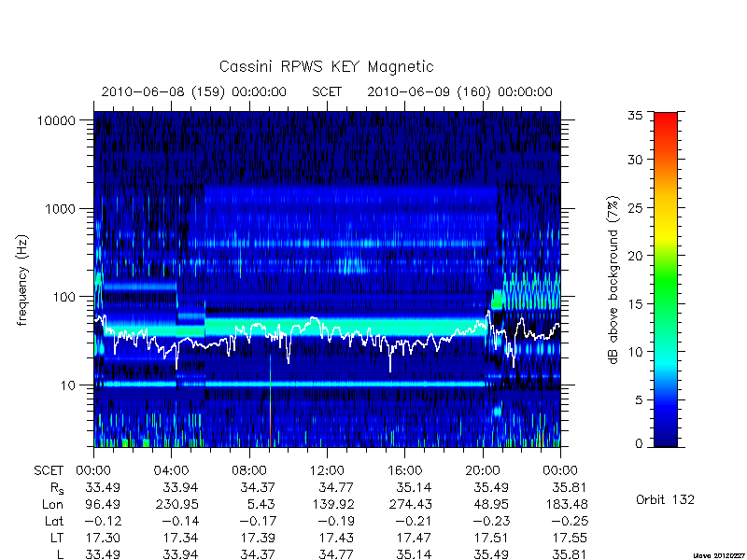
Task: Select the Lon value 230.95
Action: point(176,504)
